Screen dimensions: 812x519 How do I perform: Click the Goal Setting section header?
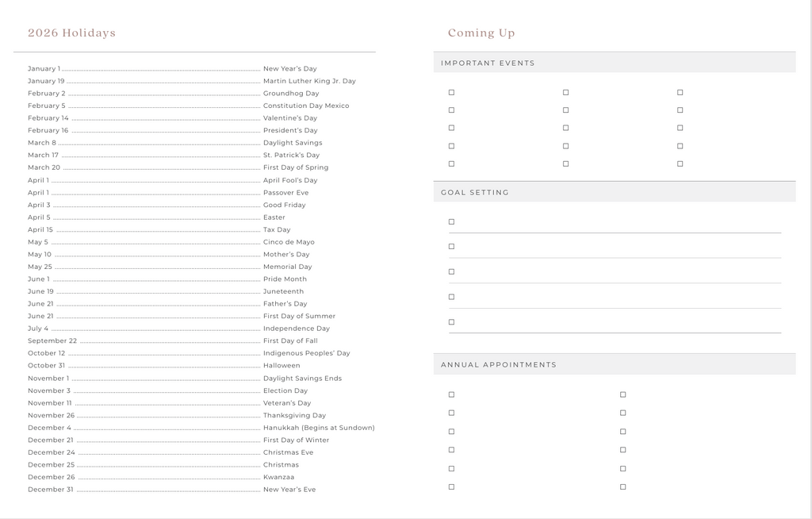(x=474, y=193)
